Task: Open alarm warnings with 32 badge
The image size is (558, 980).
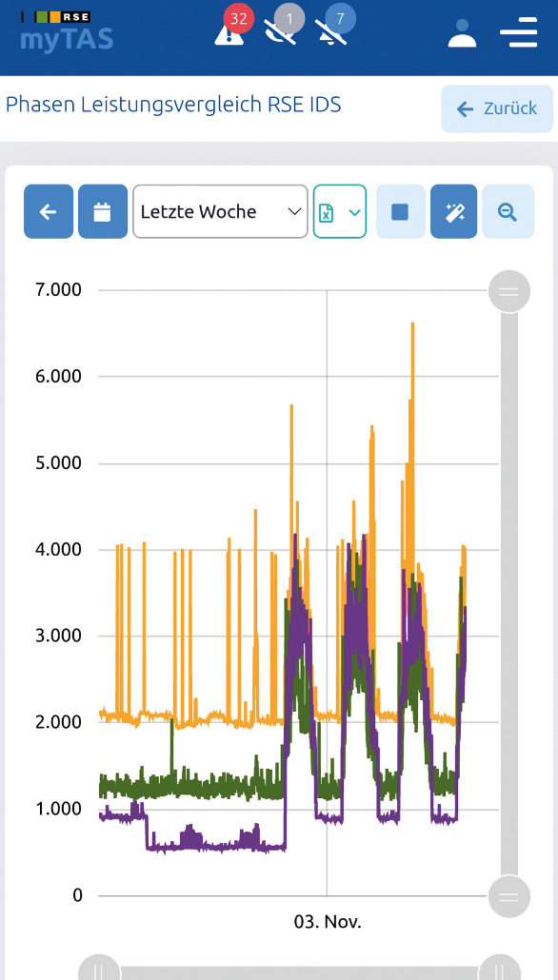Action: point(232,27)
